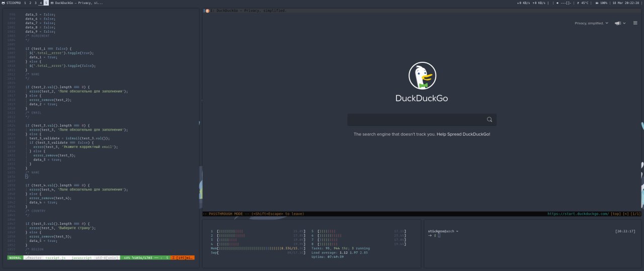Click the battery icon showing 100%
The height and width of the screenshot is (271, 644).
(x=597, y=3)
